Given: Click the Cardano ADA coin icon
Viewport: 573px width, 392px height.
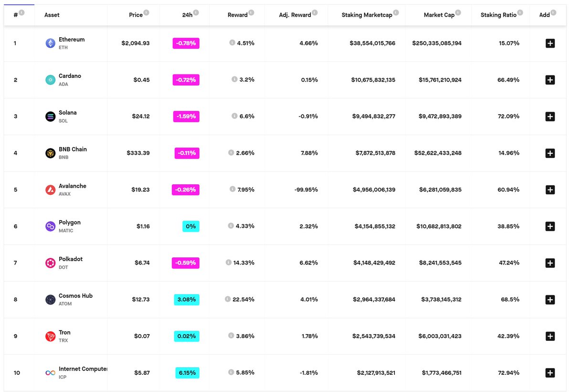Looking at the screenshot, I should click(50, 80).
